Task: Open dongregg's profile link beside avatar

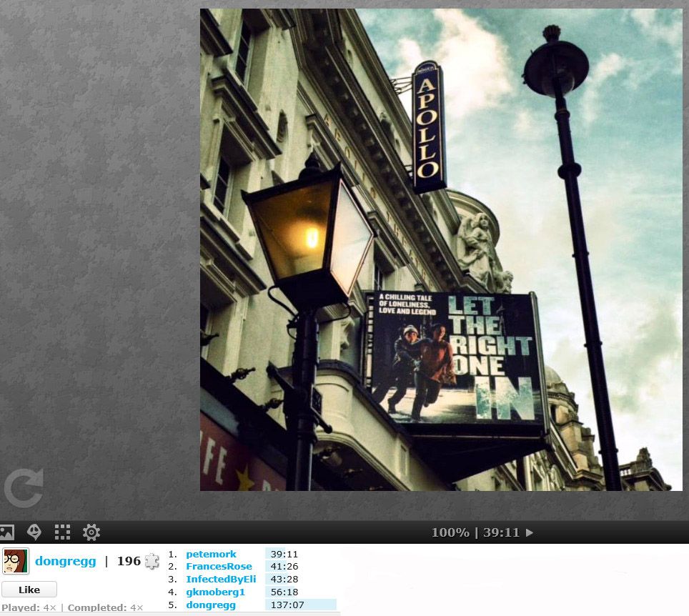Action: [65, 562]
